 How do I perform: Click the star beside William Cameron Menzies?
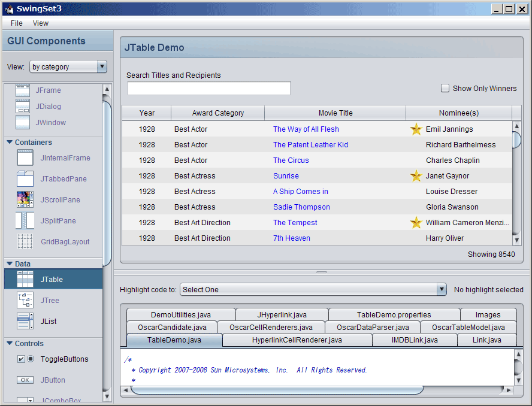[x=416, y=223]
